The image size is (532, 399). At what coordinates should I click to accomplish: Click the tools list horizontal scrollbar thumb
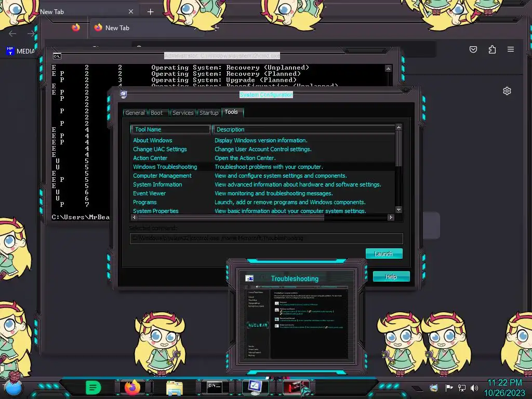pyautogui.click(x=231, y=218)
